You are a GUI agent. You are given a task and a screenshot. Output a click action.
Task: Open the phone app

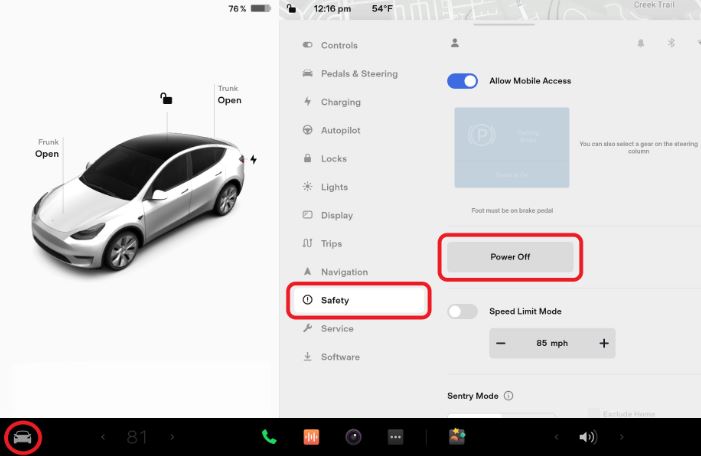coord(269,437)
